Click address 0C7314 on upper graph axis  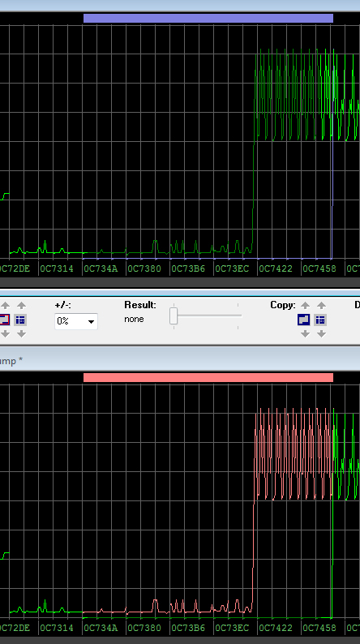pyautogui.click(x=57, y=268)
